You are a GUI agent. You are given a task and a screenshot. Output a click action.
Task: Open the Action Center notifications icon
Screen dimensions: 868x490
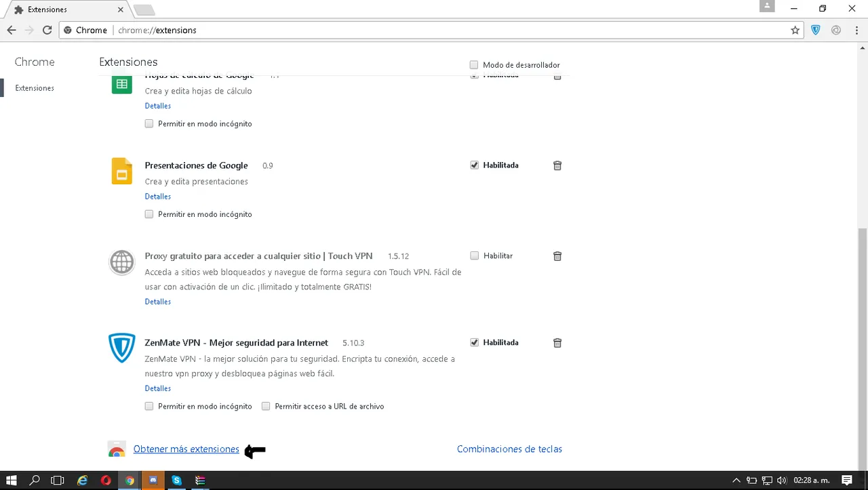pos(847,481)
